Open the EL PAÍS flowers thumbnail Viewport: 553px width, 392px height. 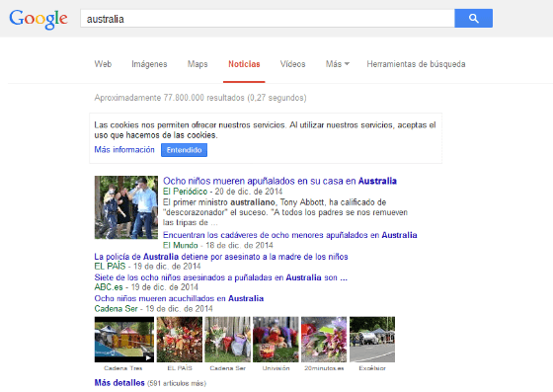coord(180,340)
